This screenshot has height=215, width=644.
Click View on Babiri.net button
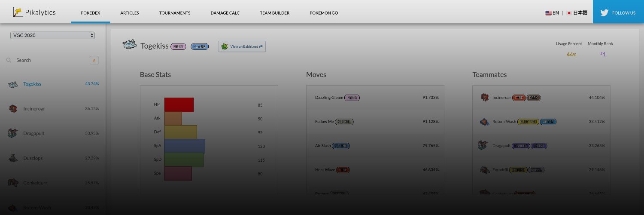(x=242, y=46)
